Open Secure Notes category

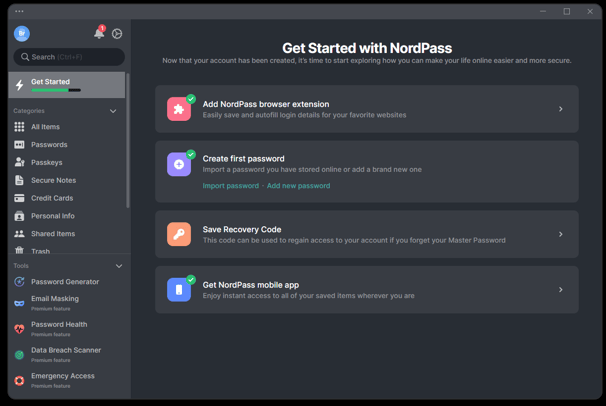53,180
